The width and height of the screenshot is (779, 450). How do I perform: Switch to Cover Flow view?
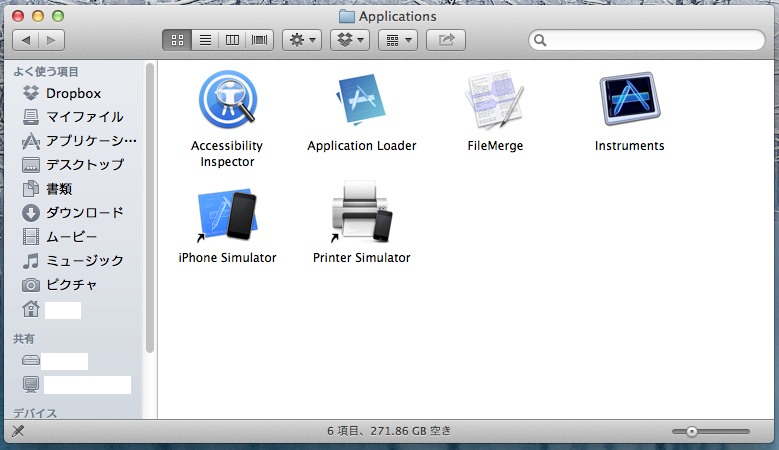(260, 40)
